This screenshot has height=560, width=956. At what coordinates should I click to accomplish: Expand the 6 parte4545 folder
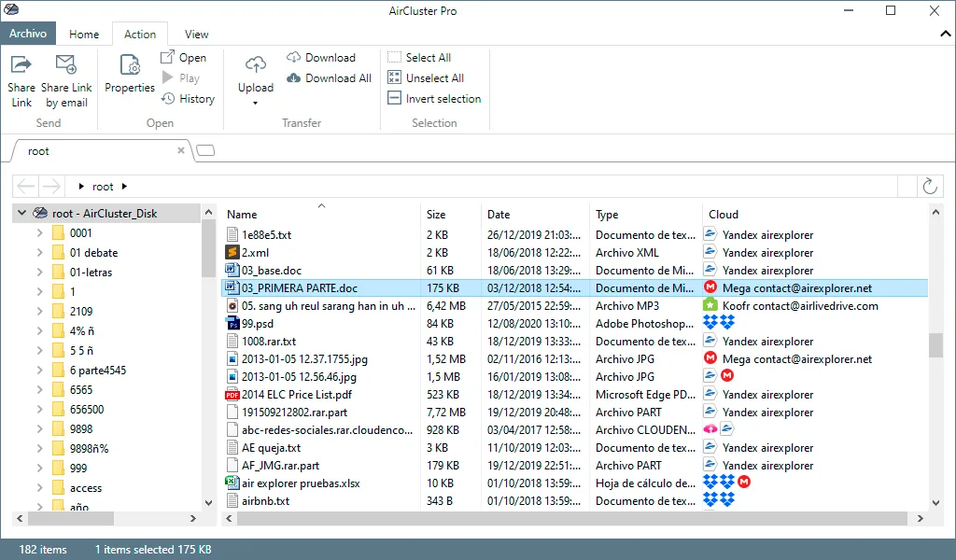click(39, 370)
